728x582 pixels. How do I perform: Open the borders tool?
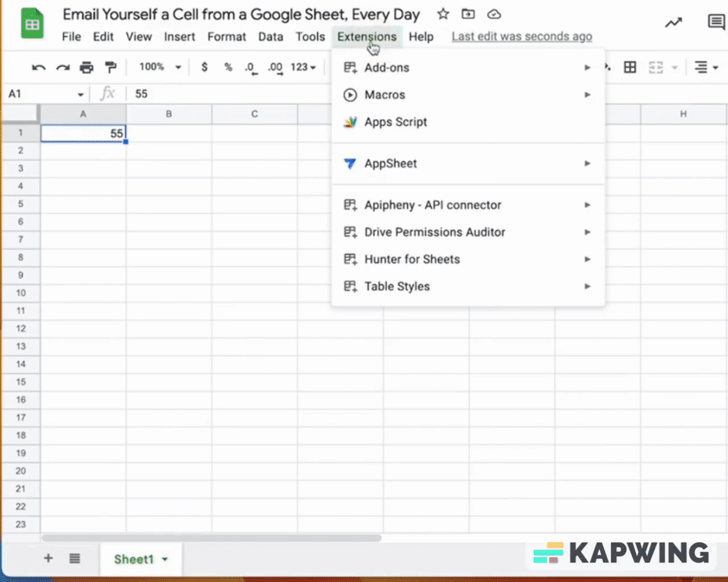(x=630, y=67)
